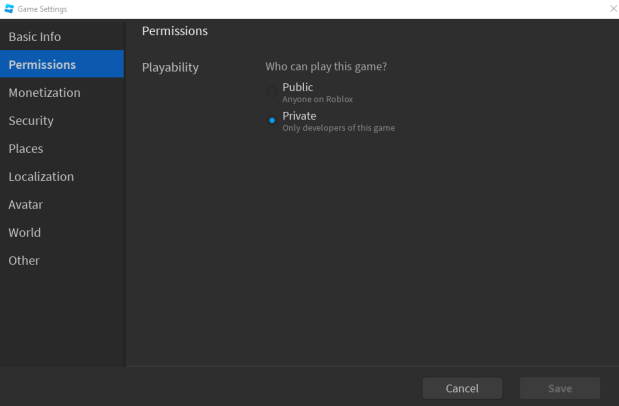Cancel the game settings changes

(x=462, y=388)
